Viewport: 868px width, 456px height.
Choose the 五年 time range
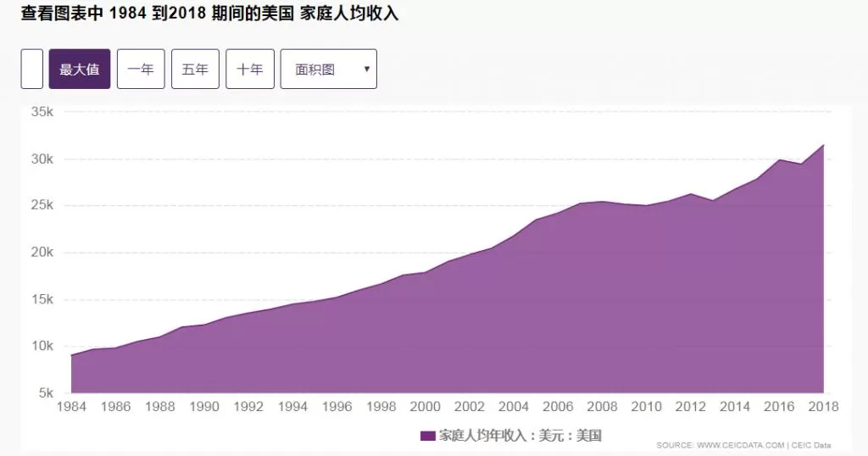(196, 70)
